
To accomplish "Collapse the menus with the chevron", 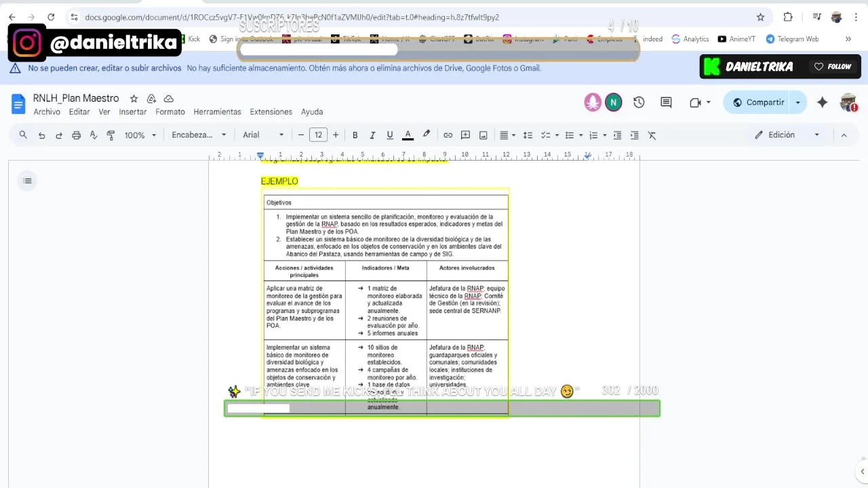I will [844, 135].
